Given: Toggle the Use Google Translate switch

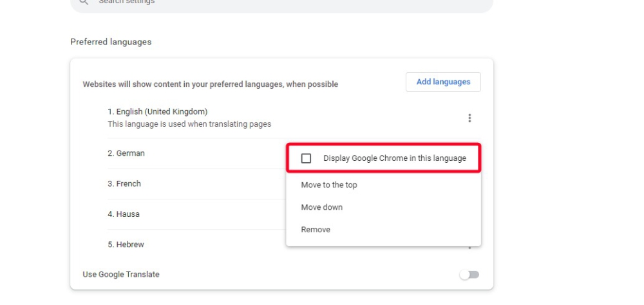Looking at the screenshot, I should (469, 275).
